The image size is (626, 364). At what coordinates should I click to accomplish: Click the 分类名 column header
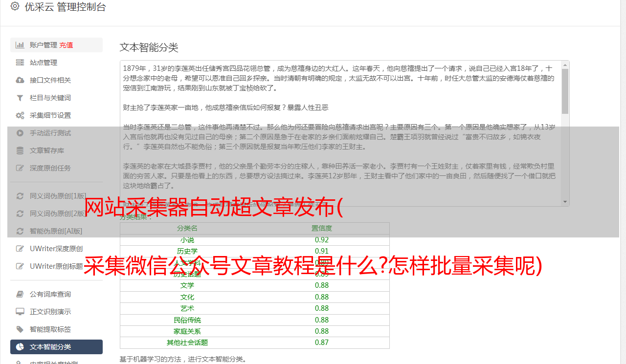pos(187,228)
